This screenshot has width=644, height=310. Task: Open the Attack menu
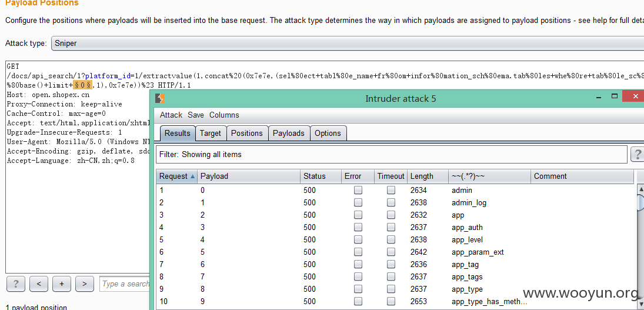click(x=171, y=115)
